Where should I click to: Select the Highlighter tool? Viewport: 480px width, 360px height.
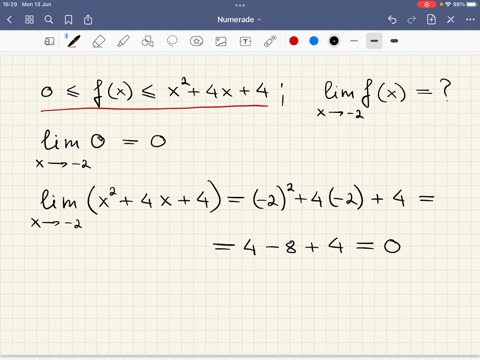123,41
